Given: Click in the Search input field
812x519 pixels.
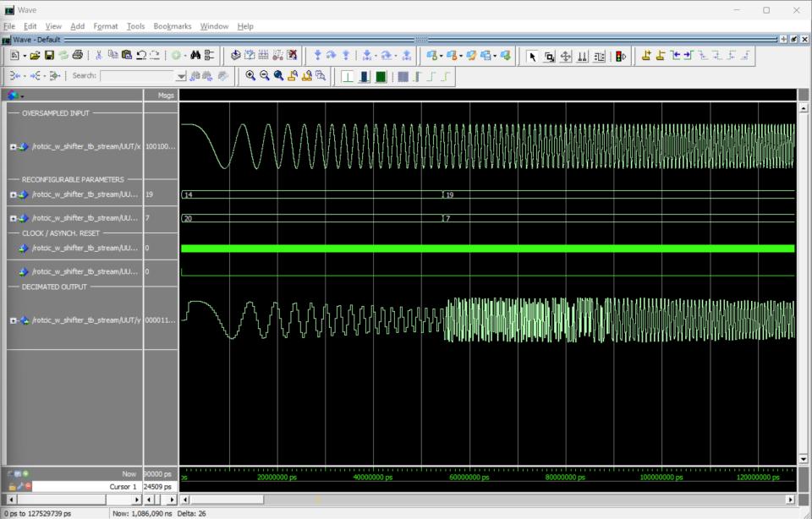Looking at the screenshot, I should tap(138, 76).
